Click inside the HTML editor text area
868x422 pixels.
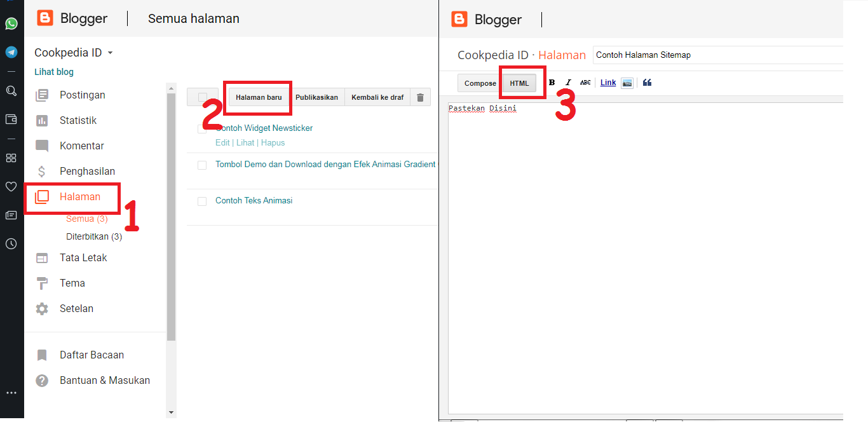(x=646, y=259)
